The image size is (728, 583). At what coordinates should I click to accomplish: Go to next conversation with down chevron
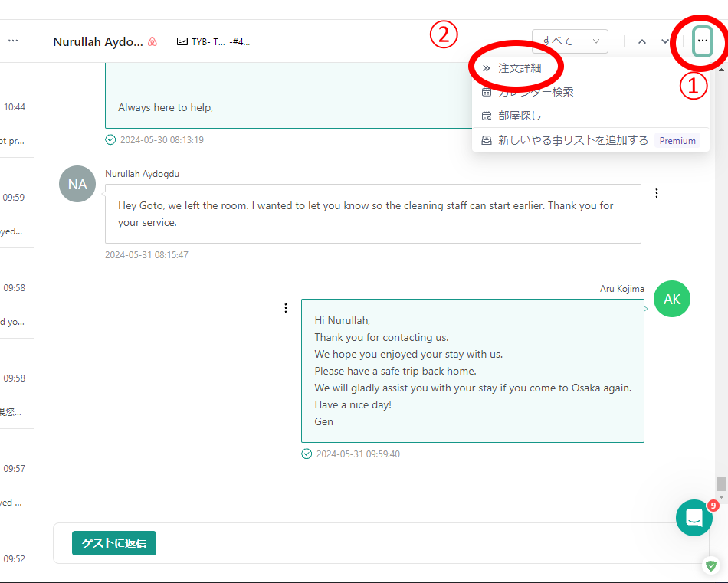[x=664, y=41]
